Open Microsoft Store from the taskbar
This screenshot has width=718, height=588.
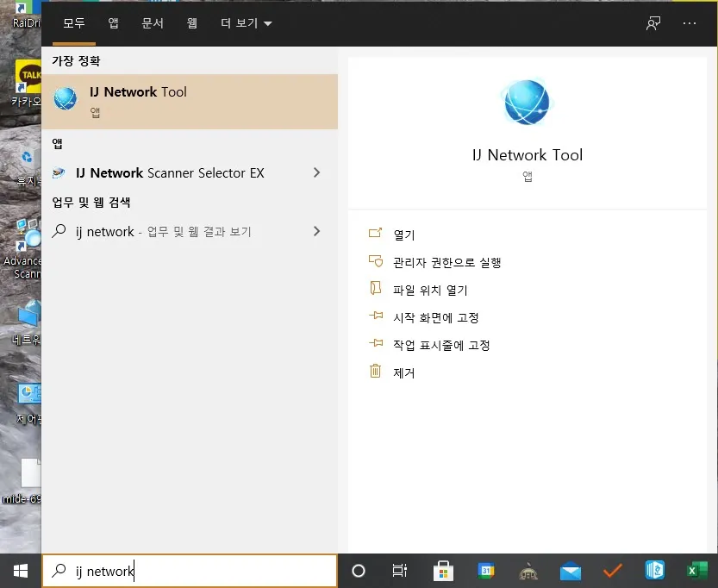click(x=443, y=570)
